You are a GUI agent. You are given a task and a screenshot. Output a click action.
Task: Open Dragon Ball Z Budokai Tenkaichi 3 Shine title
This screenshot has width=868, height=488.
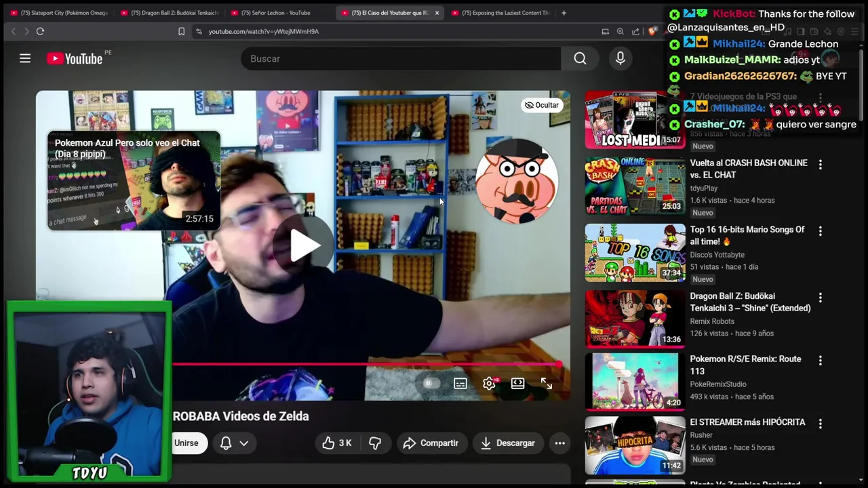[750, 302]
